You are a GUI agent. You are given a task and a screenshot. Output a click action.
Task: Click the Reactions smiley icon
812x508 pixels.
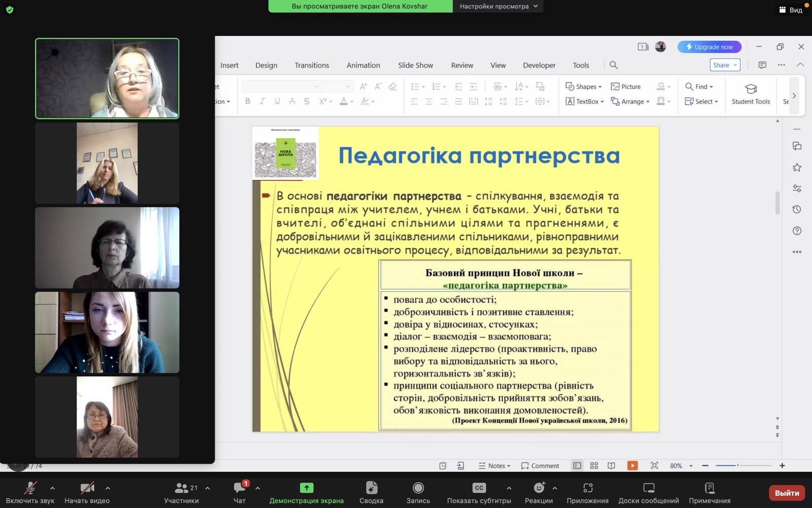pyautogui.click(x=538, y=488)
